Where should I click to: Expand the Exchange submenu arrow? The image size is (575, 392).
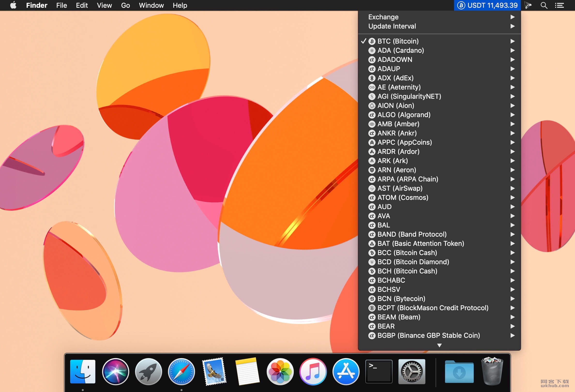[x=513, y=17]
